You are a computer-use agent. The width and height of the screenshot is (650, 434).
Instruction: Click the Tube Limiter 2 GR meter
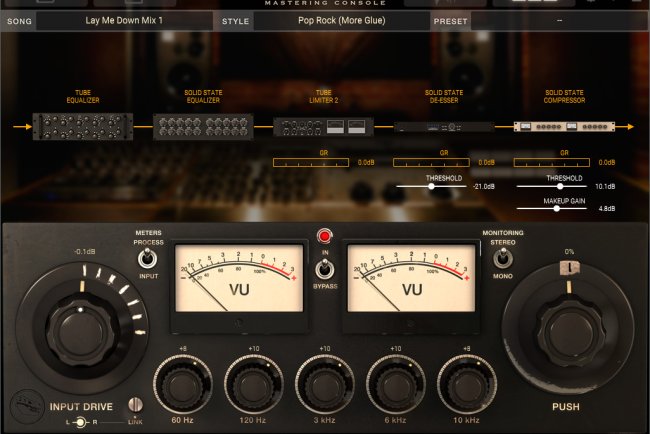(311, 162)
